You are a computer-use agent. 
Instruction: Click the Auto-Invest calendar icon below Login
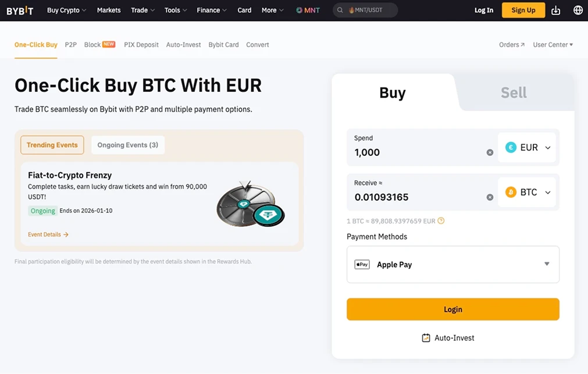point(426,337)
